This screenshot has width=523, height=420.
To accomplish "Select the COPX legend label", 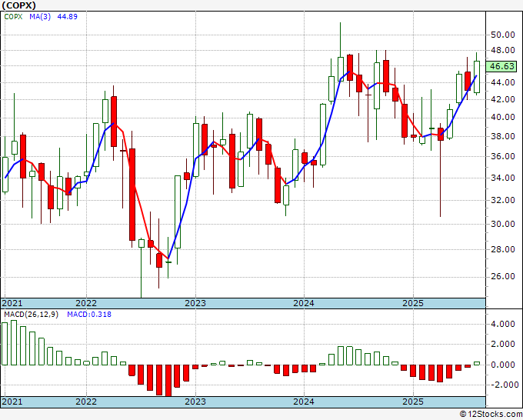I will [13, 17].
